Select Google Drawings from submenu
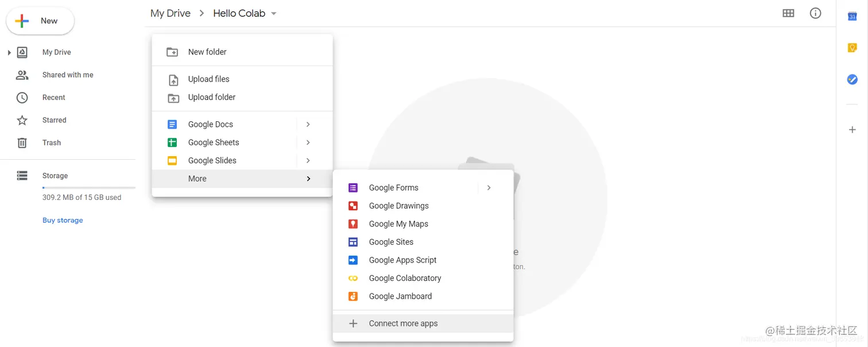 423,206
